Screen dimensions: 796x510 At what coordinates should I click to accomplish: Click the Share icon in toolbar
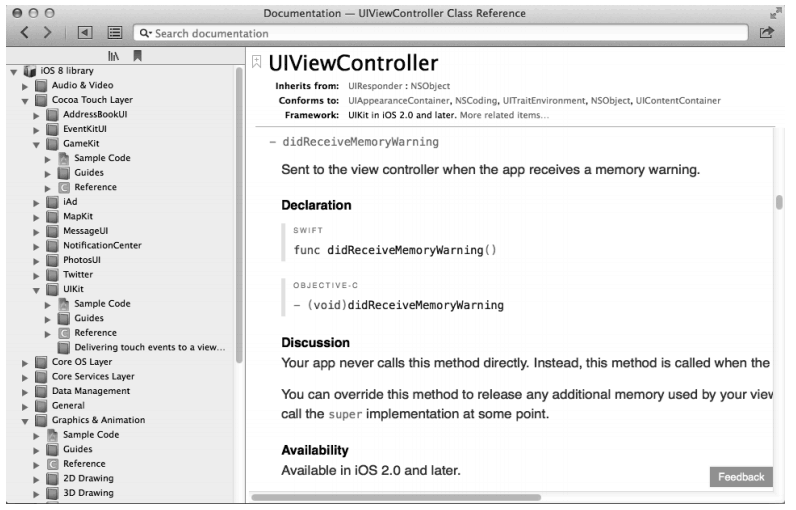click(x=768, y=34)
